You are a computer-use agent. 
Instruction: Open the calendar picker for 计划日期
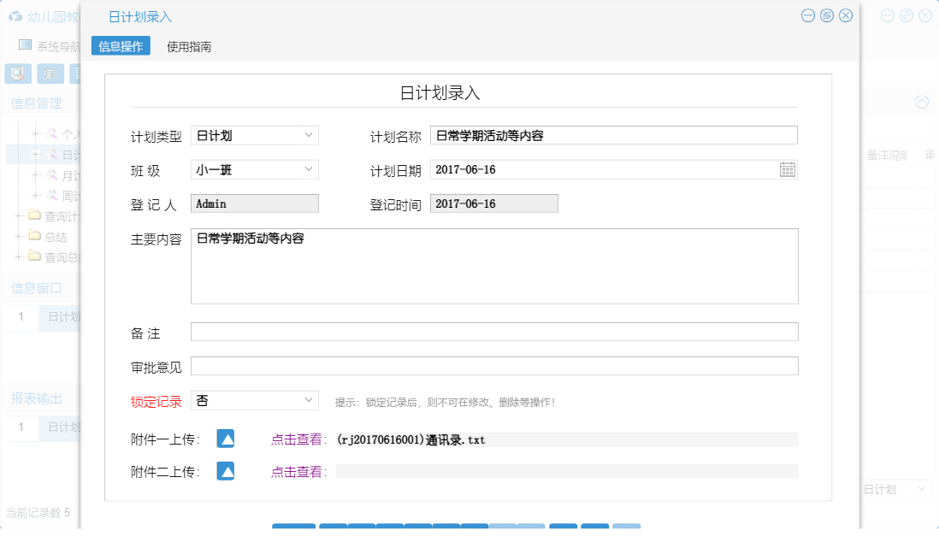tap(788, 169)
